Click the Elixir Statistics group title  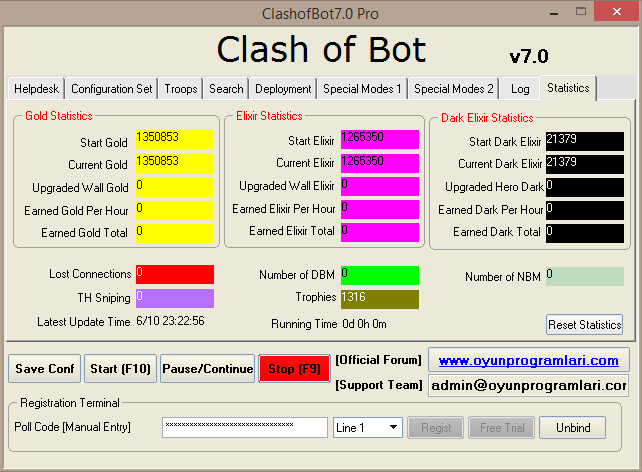point(269,116)
